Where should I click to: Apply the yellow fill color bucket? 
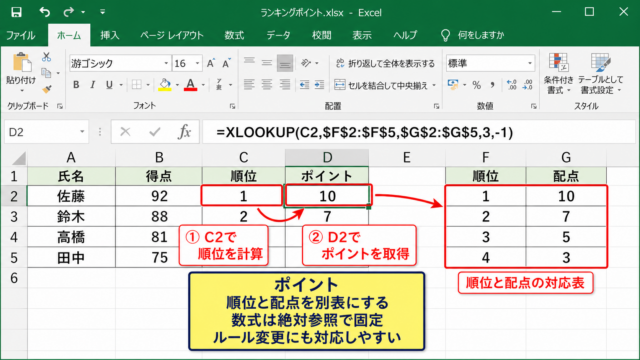pos(165,85)
